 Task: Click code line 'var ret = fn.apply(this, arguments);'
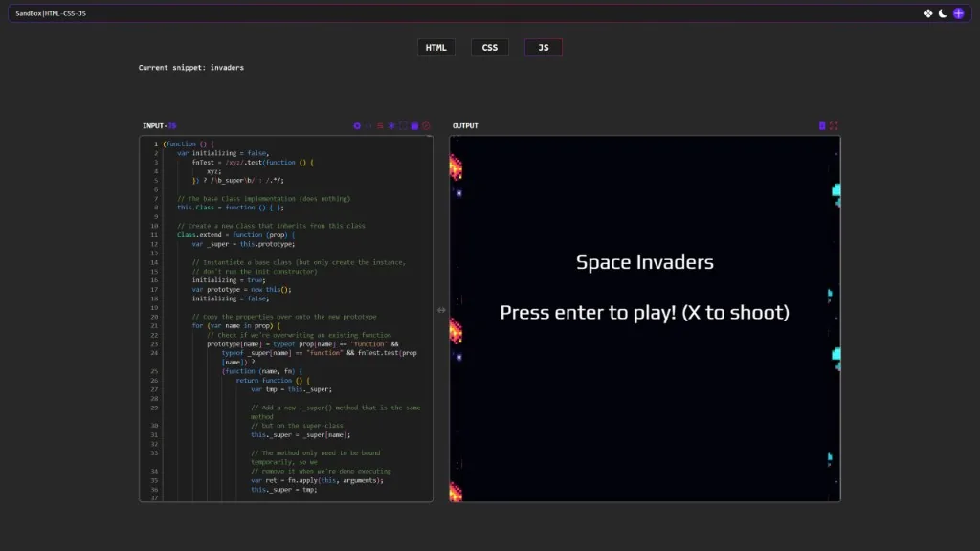click(x=318, y=480)
